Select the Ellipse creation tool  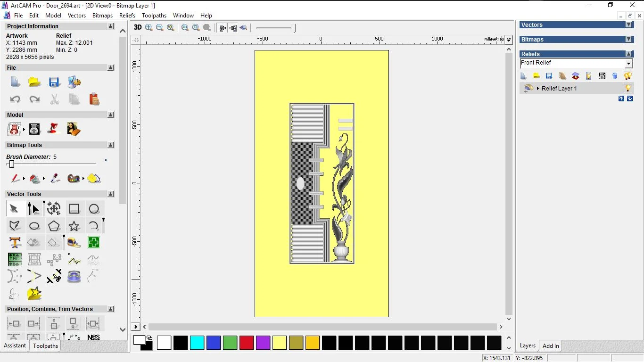(x=34, y=226)
